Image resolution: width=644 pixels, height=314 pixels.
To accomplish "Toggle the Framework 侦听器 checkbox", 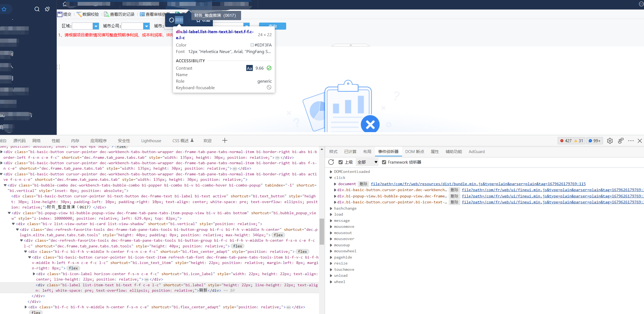I will [384, 162].
